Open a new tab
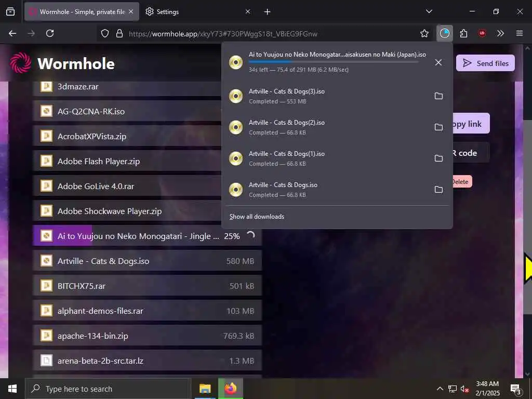The width and height of the screenshot is (532, 399). [x=267, y=12]
